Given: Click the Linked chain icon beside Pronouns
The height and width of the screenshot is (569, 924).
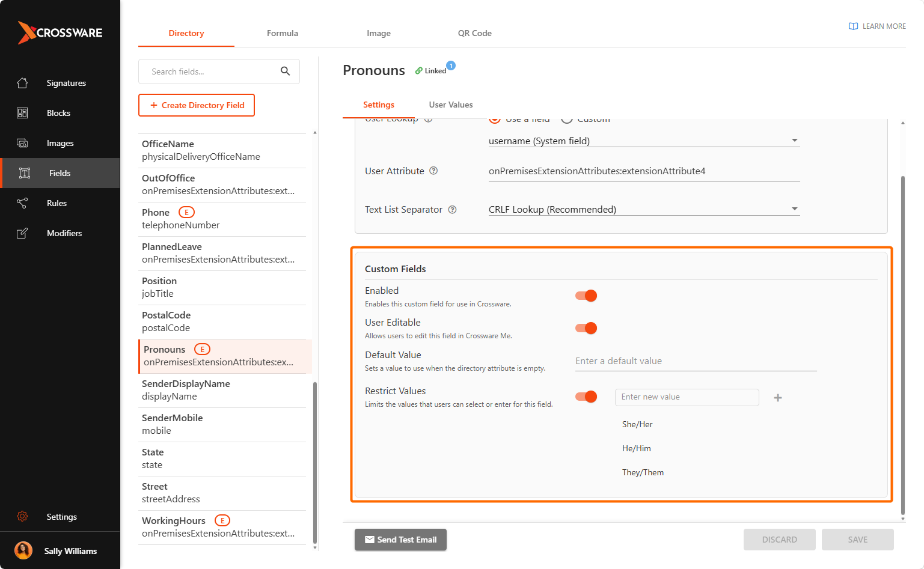Looking at the screenshot, I should [419, 71].
